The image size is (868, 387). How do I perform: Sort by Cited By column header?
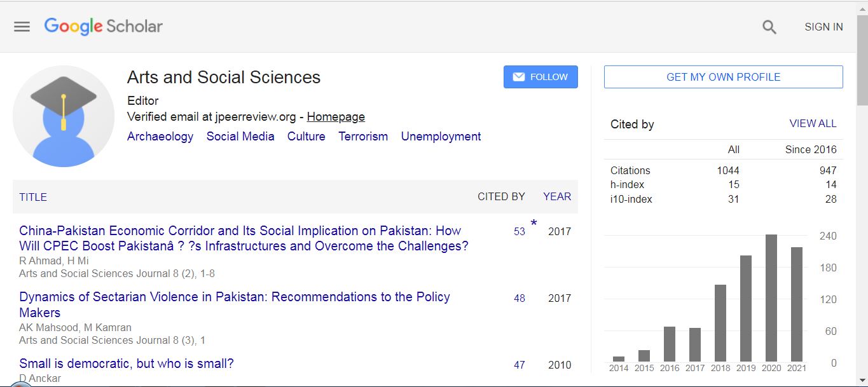click(501, 197)
